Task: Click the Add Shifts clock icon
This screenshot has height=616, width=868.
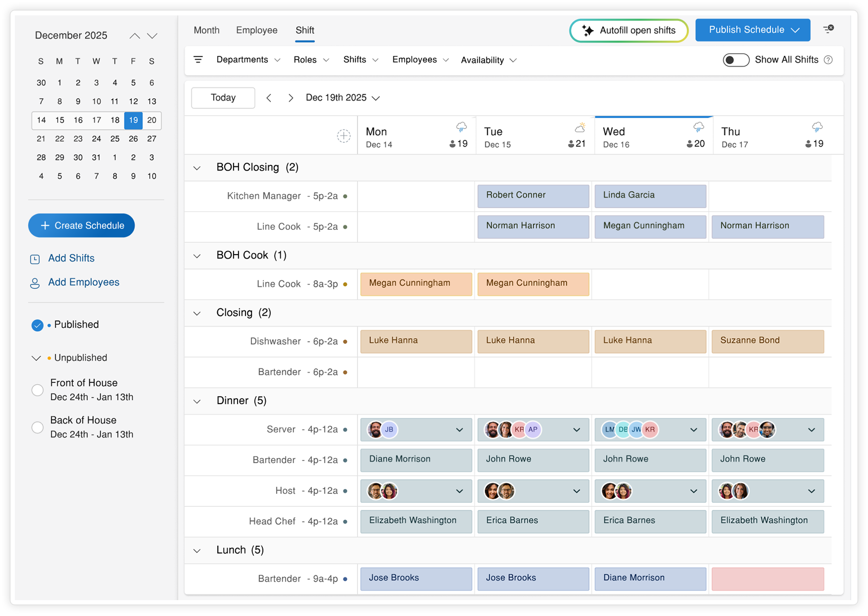Action: 35,259
